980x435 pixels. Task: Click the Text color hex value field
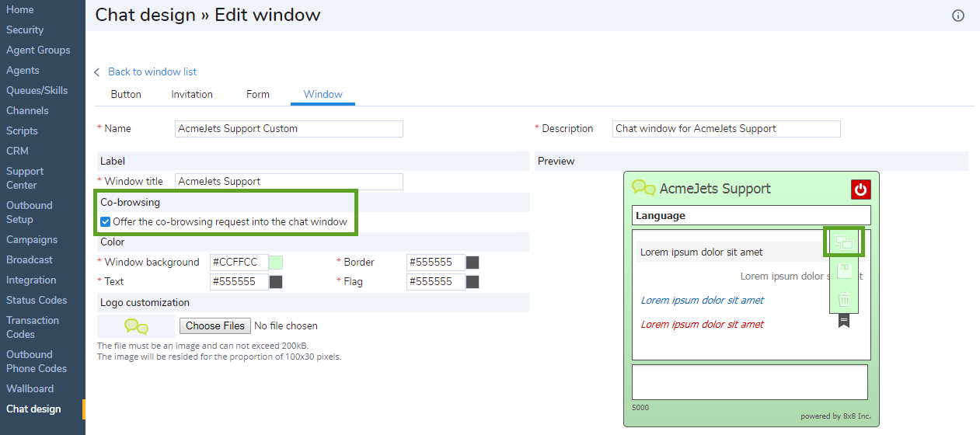[239, 282]
